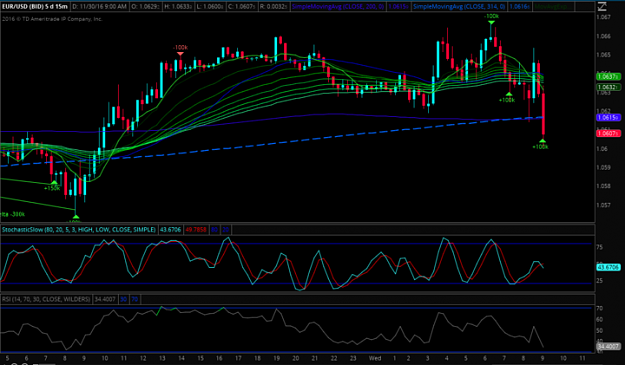Click the red 1.0607 last price bubble
Image resolution: width=625 pixels, height=365 pixels.
(608, 133)
